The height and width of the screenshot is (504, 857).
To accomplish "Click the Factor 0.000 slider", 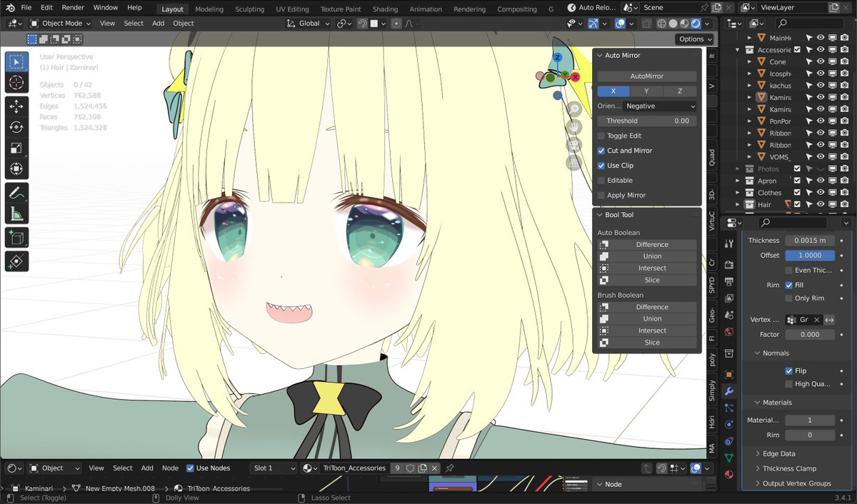I will pos(810,334).
